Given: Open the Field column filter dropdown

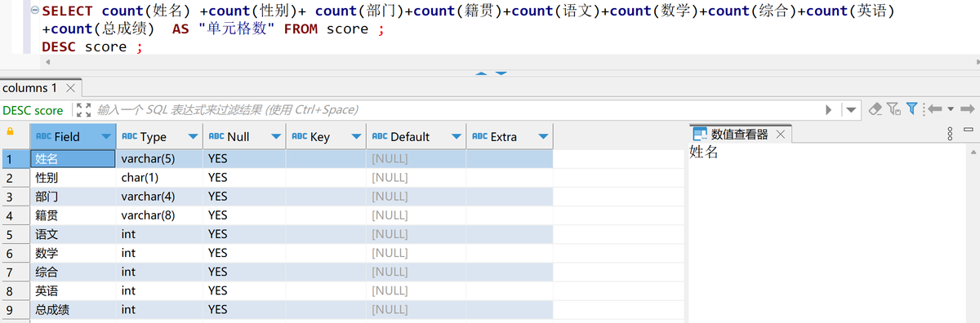Looking at the screenshot, I should [x=106, y=136].
